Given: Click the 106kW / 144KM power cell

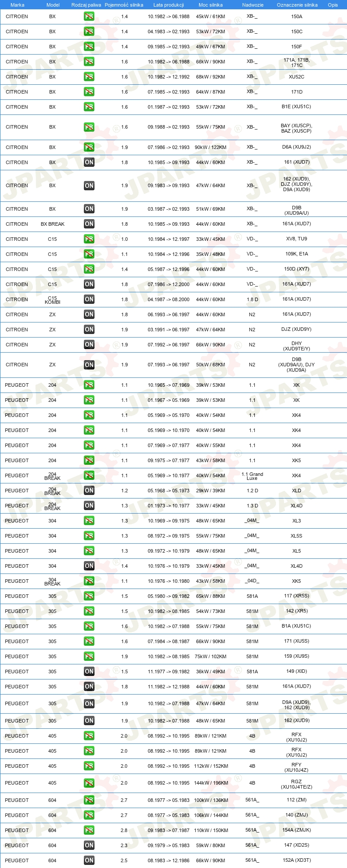Looking at the screenshot, I should point(211,815).
